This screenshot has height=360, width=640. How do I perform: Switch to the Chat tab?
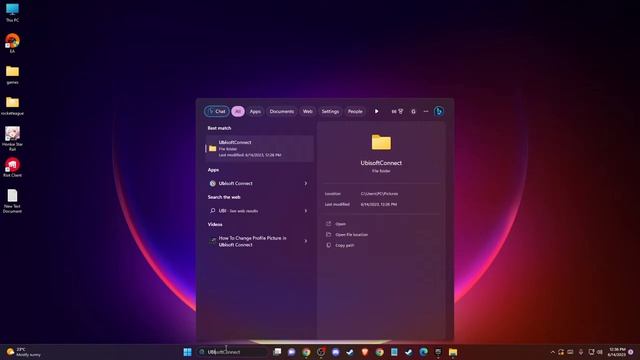pyautogui.click(x=217, y=111)
